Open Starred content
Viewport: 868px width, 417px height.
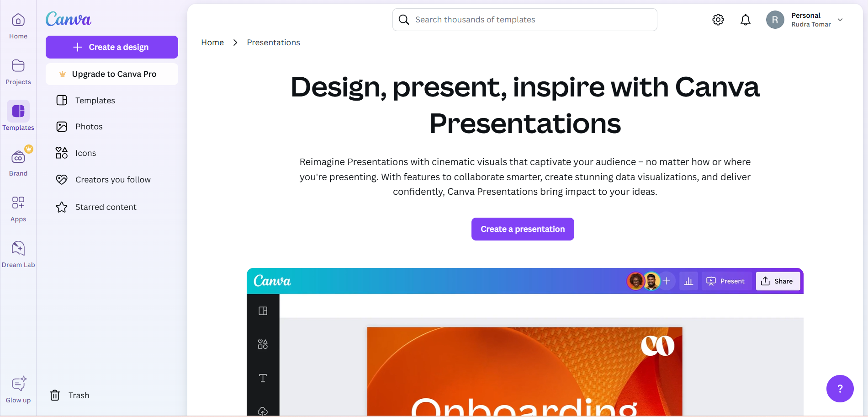click(x=112, y=207)
